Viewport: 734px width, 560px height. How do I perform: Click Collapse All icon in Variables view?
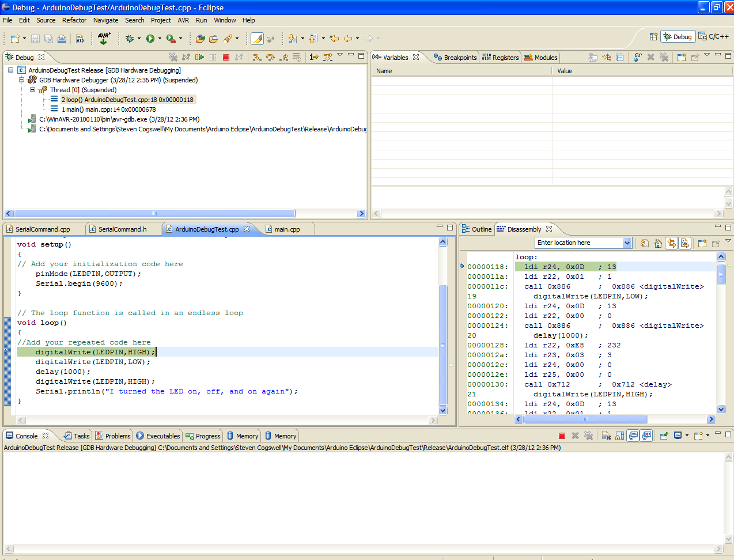tap(619, 57)
